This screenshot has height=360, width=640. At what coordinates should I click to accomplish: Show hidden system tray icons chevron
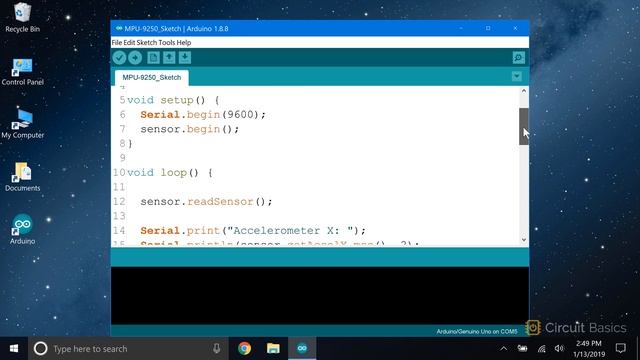tap(504, 349)
